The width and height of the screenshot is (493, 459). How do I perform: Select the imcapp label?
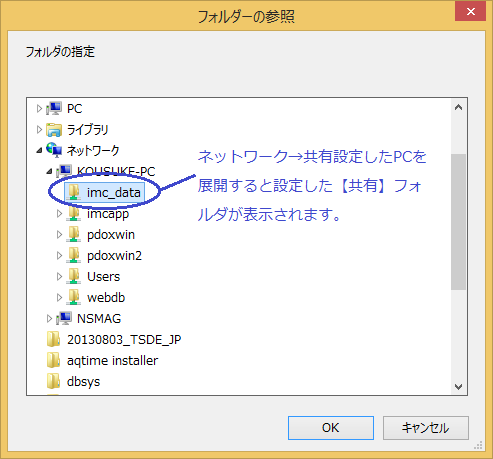point(108,214)
